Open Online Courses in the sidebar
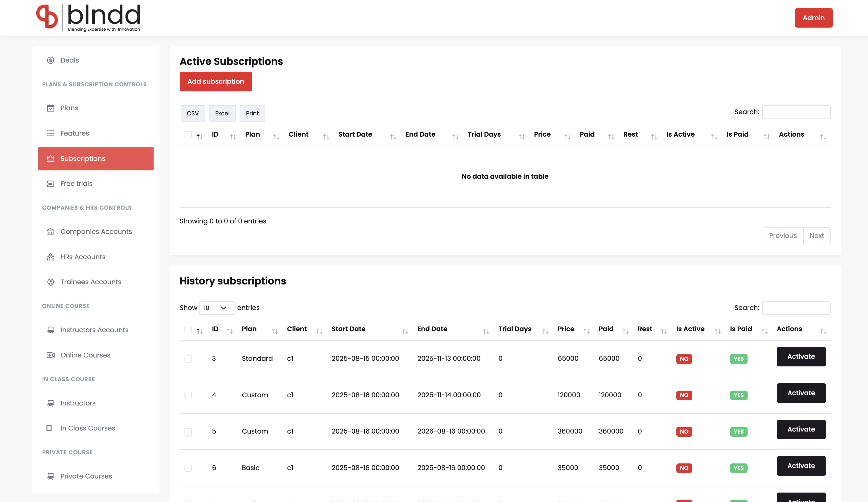The image size is (868, 502). [x=96, y=355]
